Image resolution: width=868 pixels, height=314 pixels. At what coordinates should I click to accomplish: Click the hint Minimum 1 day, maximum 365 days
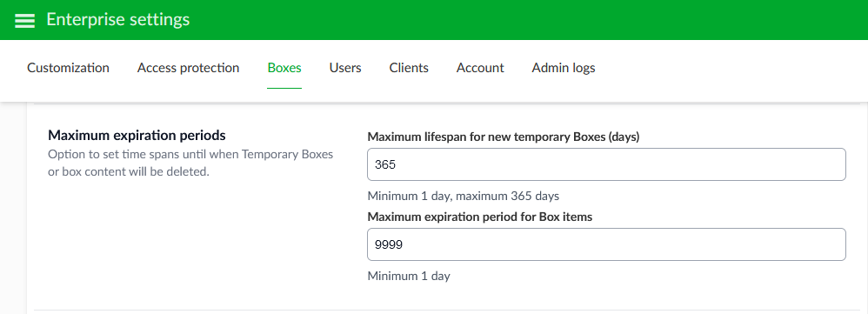(464, 196)
